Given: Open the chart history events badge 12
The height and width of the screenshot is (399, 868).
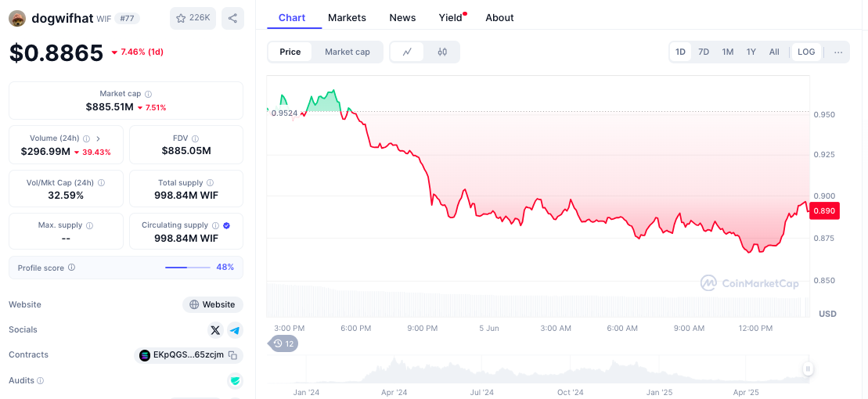Looking at the screenshot, I should pyautogui.click(x=284, y=343).
